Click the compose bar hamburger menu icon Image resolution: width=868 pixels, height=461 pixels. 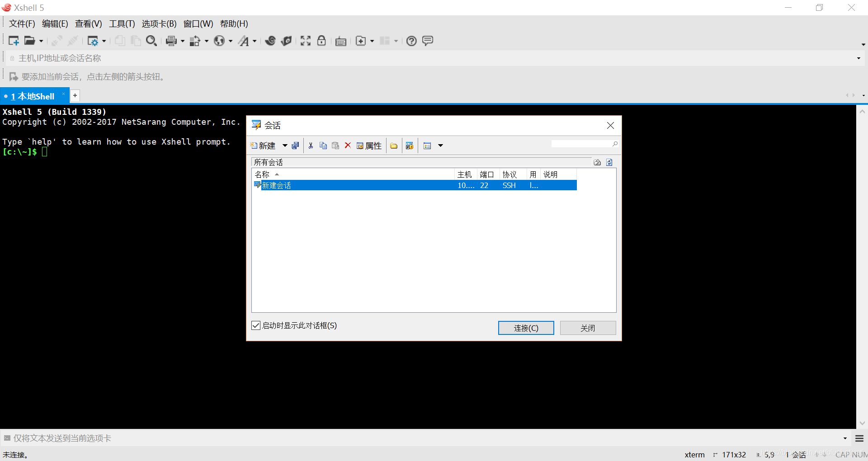coord(859,438)
